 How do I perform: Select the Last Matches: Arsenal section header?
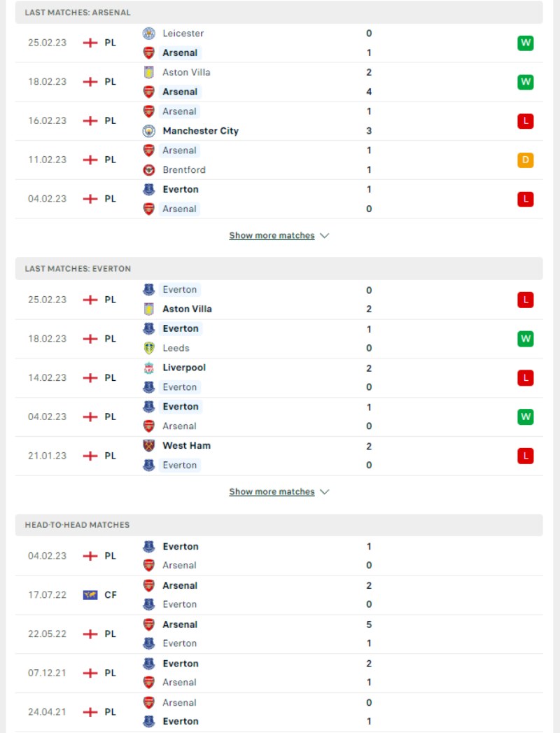coord(279,13)
